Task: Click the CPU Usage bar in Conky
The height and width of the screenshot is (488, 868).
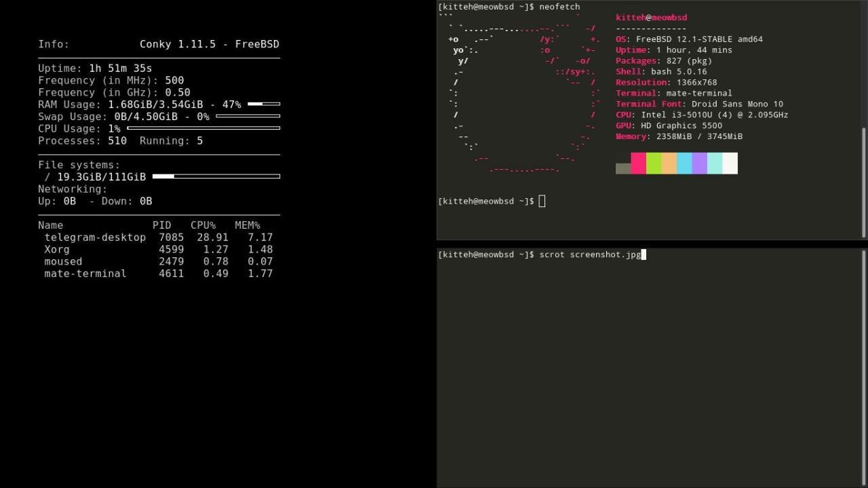Action: pyautogui.click(x=203, y=128)
